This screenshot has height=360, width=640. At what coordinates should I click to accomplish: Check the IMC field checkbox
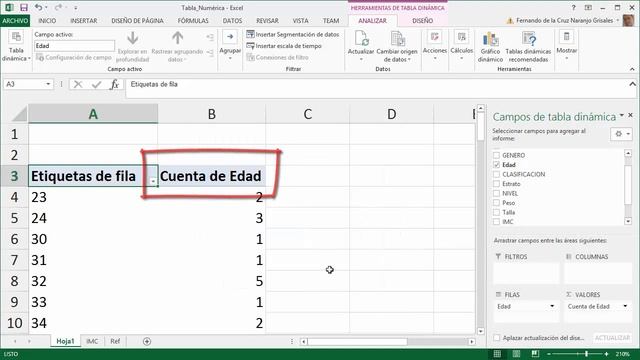(496, 222)
